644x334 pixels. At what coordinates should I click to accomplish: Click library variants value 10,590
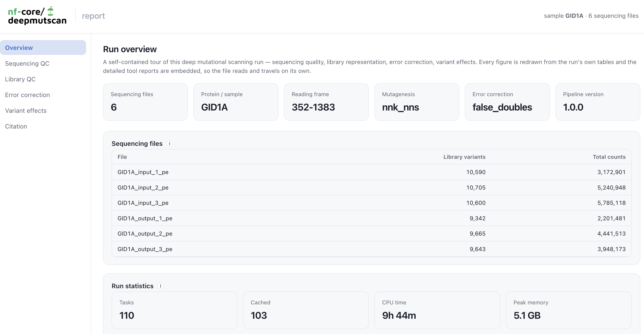tap(476, 172)
